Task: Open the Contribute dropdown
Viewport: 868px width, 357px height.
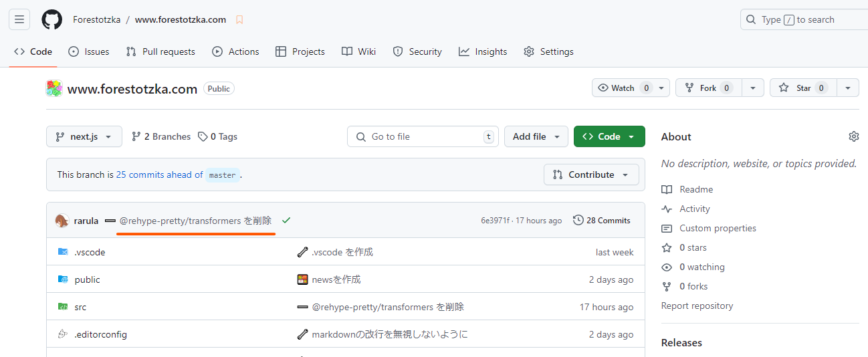Action: pos(591,174)
